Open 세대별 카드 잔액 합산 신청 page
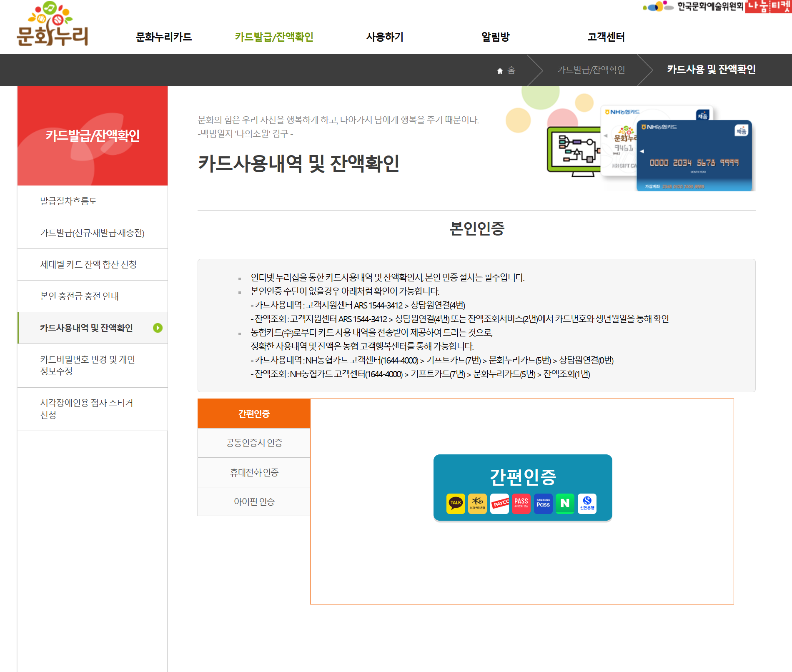 [x=90, y=264]
